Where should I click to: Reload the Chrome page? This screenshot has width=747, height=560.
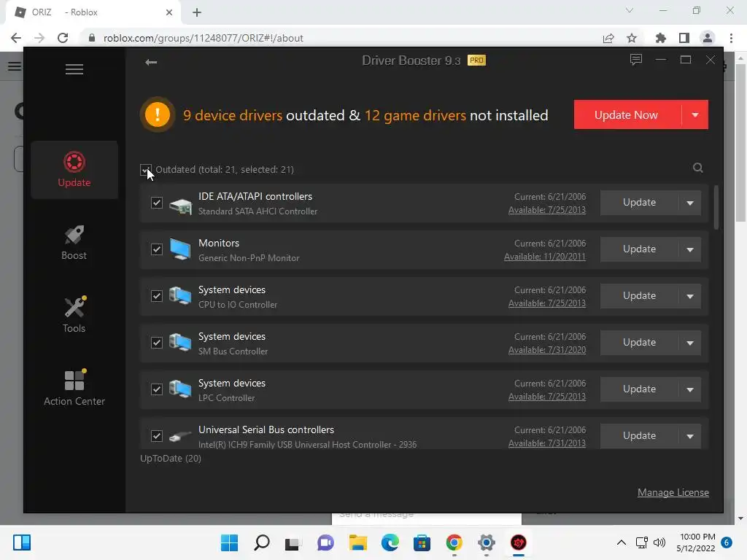click(x=63, y=38)
